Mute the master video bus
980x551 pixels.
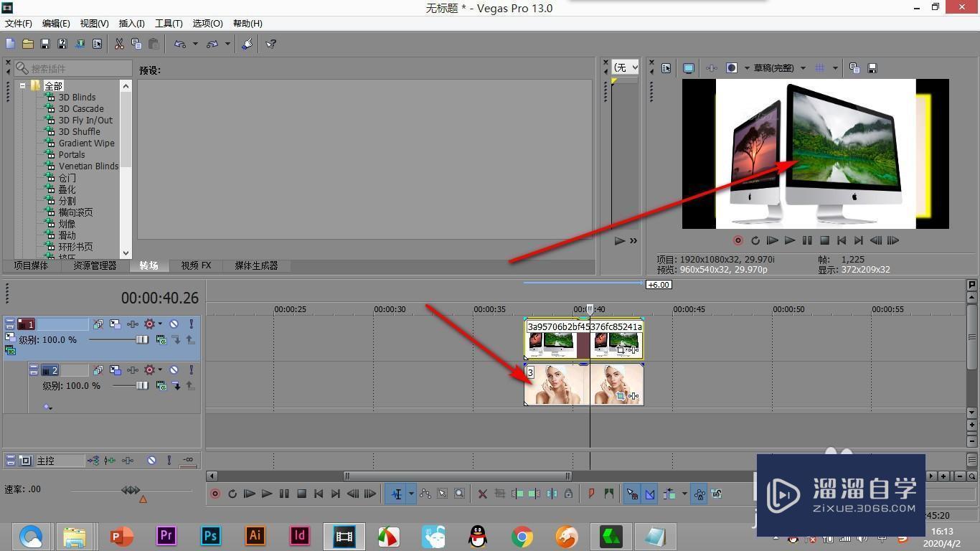coord(151,461)
